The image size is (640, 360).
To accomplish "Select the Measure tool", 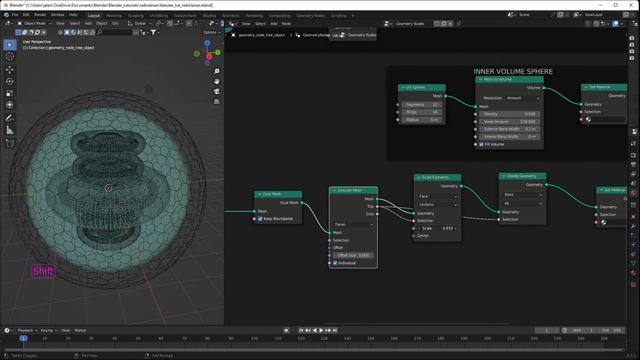I will (x=10, y=130).
